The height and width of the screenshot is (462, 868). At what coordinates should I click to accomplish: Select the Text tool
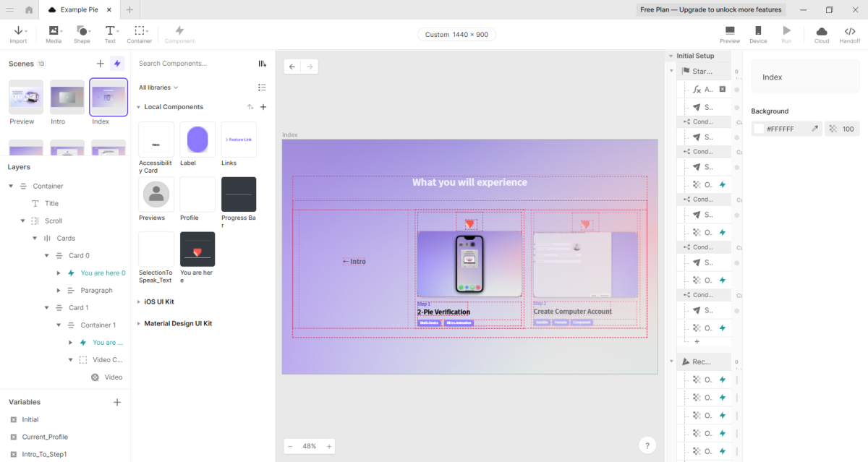pyautogui.click(x=110, y=33)
